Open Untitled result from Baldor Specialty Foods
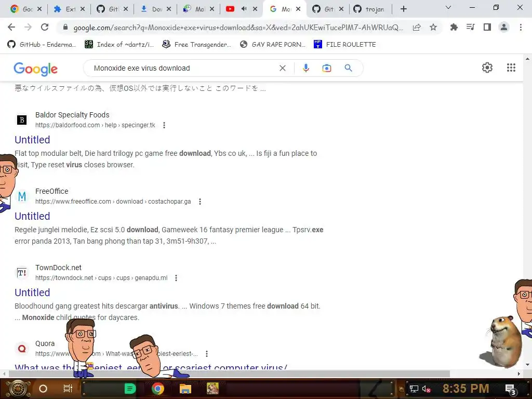This screenshot has width=532, height=399. click(32, 140)
